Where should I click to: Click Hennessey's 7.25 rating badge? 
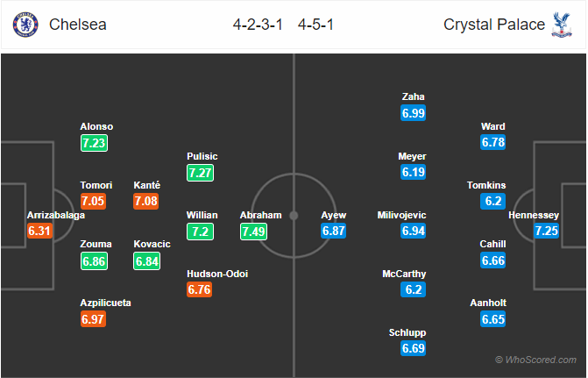(546, 231)
